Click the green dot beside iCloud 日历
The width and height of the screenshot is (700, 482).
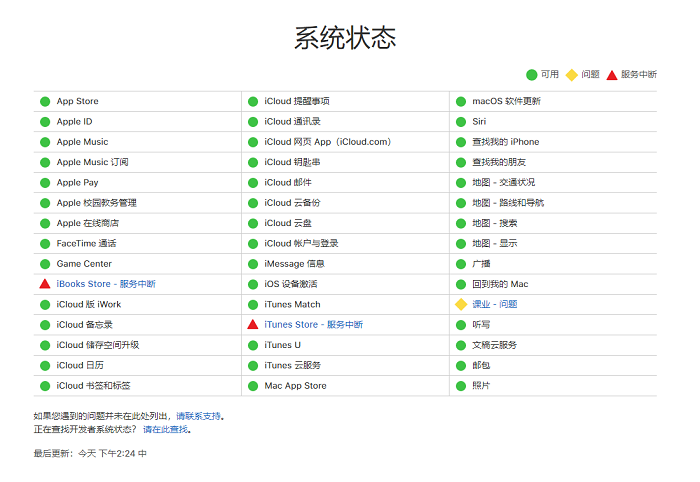point(45,366)
